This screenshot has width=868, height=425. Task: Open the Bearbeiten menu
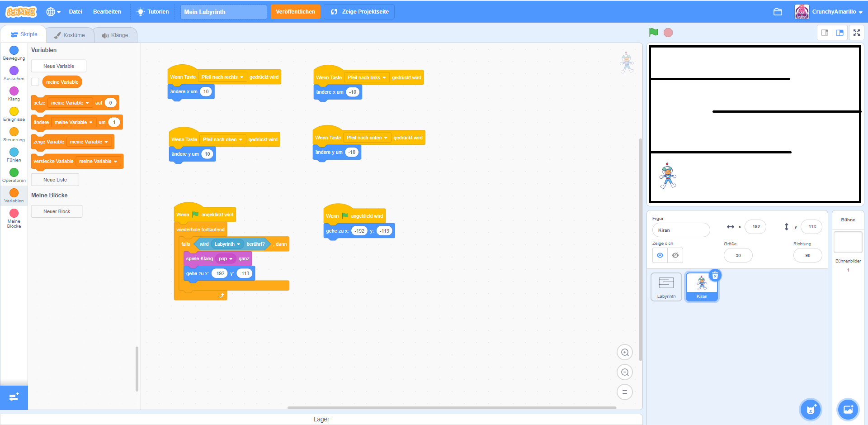click(107, 12)
